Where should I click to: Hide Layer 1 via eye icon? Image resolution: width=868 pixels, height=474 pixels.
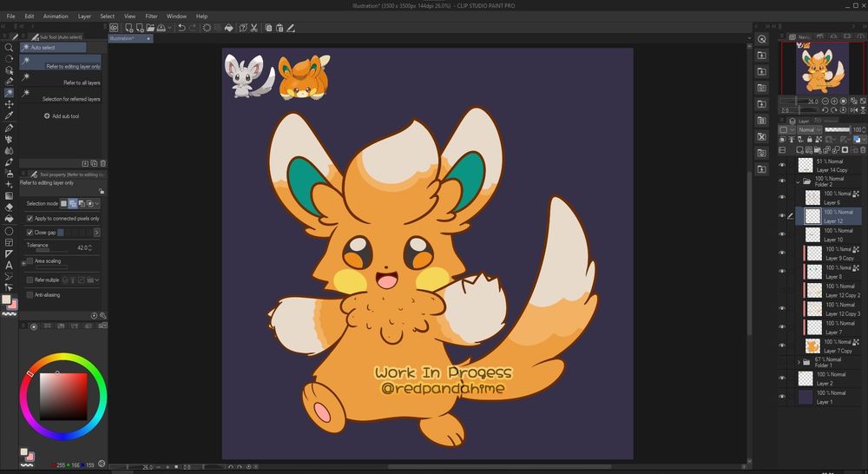(782, 397)
